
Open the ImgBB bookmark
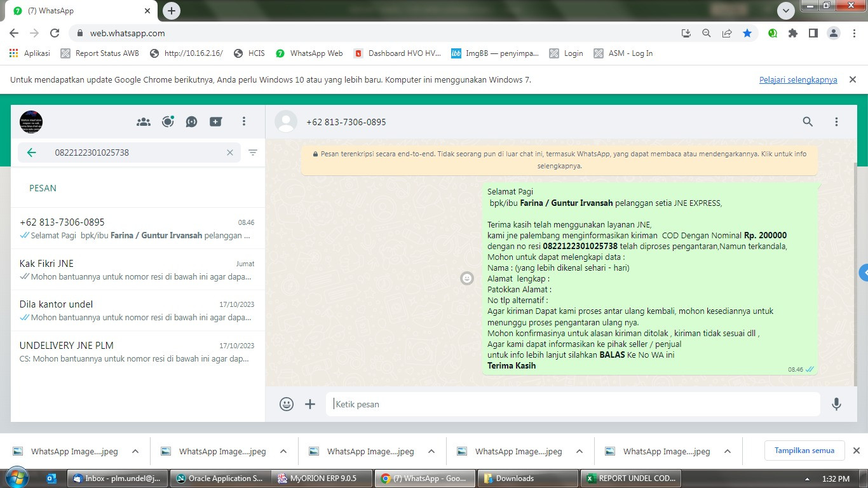pos(495,53)
